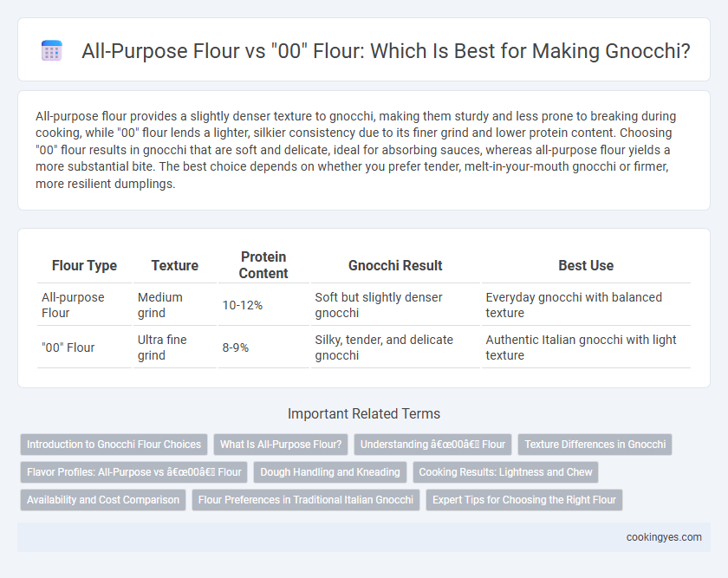This screenshot has width=728, height=578.
Task: Click the 'Ultra fine grind' cell
Action: [x=174, y=347]
